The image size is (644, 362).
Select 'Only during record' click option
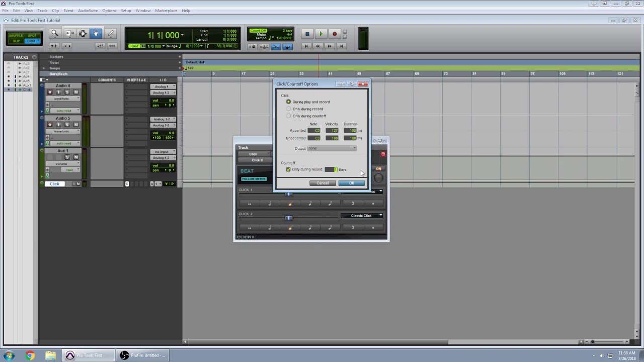[x=288, y=109]
